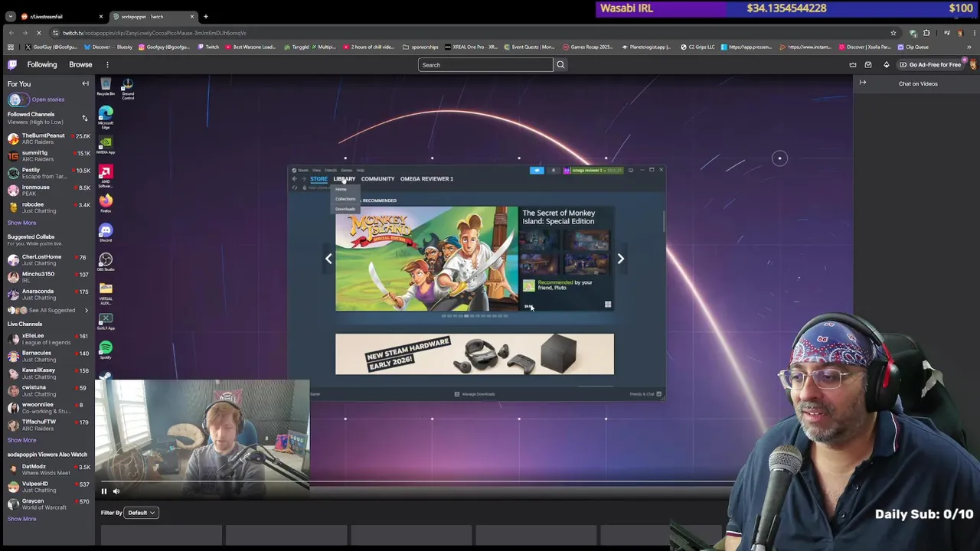Stop loading the page
This screenshot has width=980, height=551.
point(39,33)
